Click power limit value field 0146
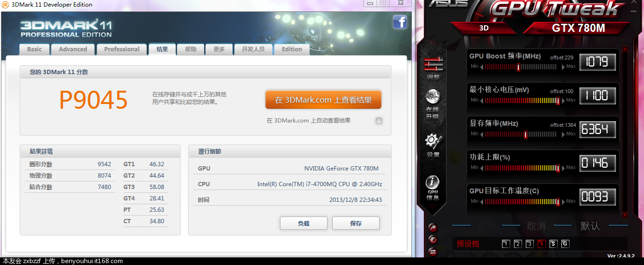Viewport: 644px width, 265px height. pyautogui.click(x=597, y=163)
